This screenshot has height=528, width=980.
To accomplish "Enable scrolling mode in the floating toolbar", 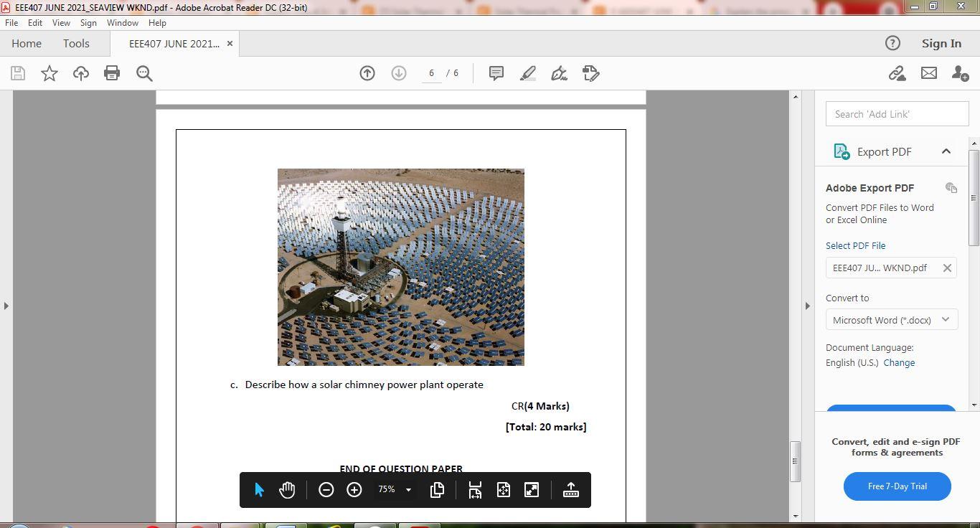I will coord(475,490).
